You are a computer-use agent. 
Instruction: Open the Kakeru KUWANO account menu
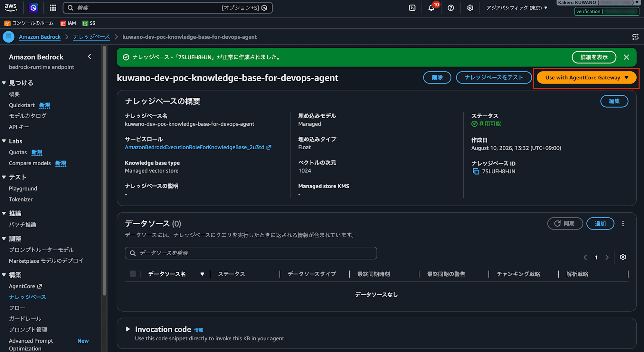coord(598,3)
